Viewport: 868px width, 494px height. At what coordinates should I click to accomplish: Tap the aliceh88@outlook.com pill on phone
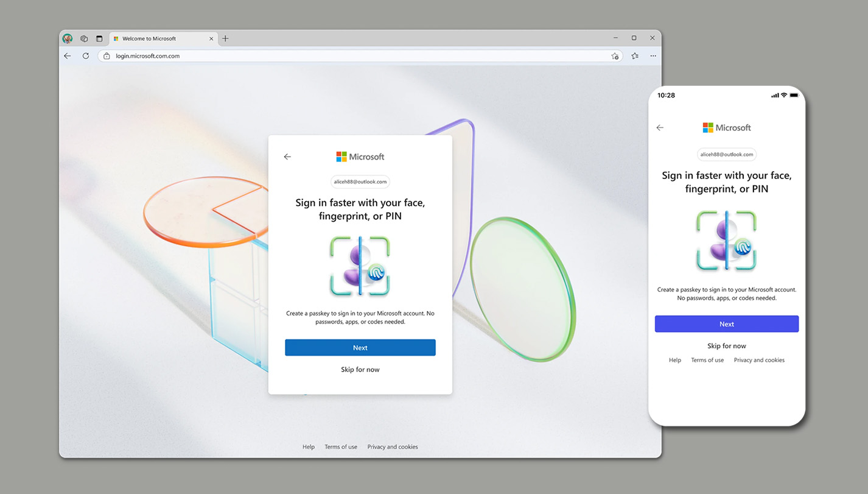pyautogui.click(x=727, y=155)
